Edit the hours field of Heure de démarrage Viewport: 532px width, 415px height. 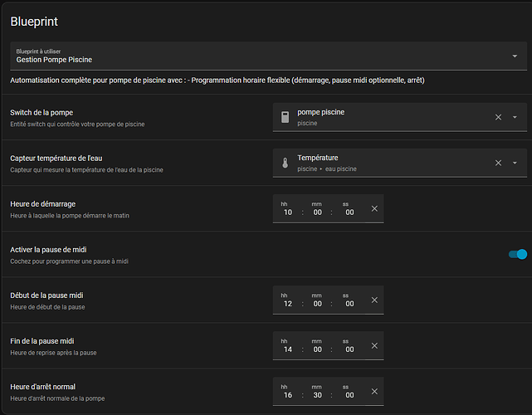pos(287,212)
